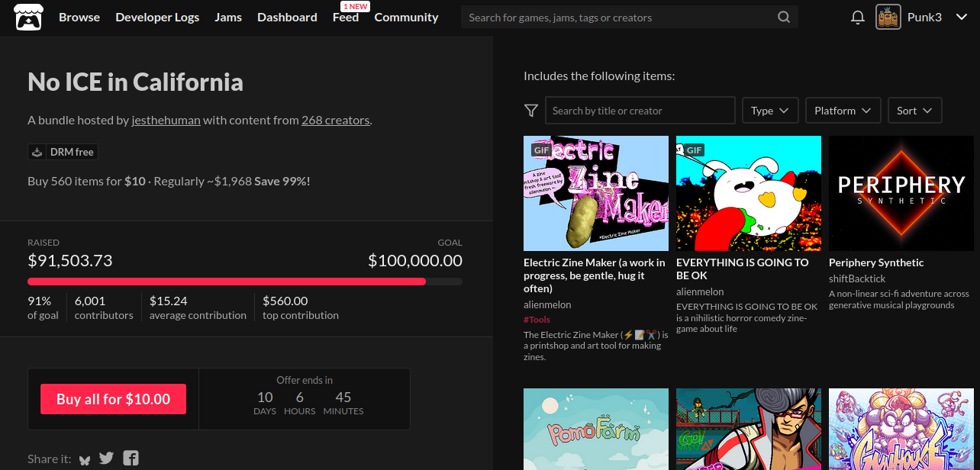The width and height of the screenshot is (980, 470).
Task: Open the 268 creators link
Action: [336, 120]
